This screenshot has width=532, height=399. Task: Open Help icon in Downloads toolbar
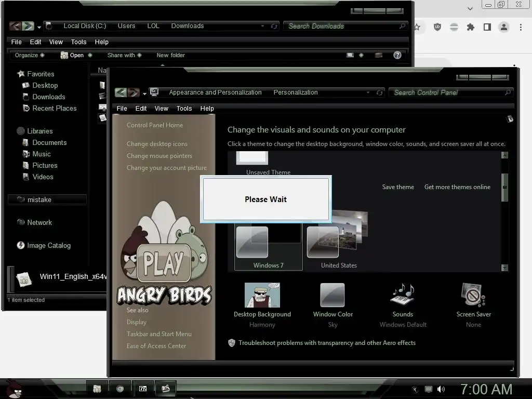coord(397,55)
